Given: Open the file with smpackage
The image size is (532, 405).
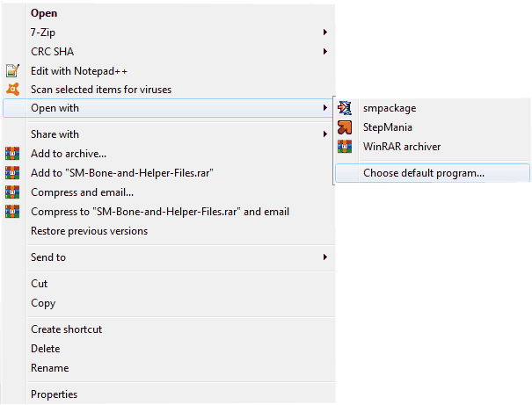Looking at the screenshot, I should [x=433, y=108].
